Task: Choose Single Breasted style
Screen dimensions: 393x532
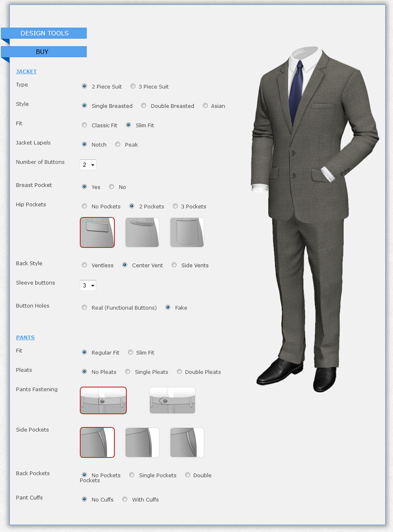Action: 84,106
